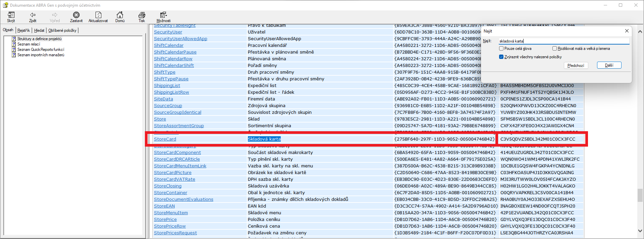
Task: Switch to the Oblíbené položky tab
Action: tap(62, 30)
